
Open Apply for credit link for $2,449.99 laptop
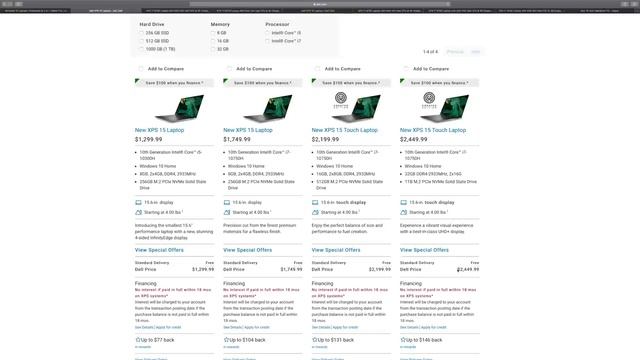pos(433,327)
